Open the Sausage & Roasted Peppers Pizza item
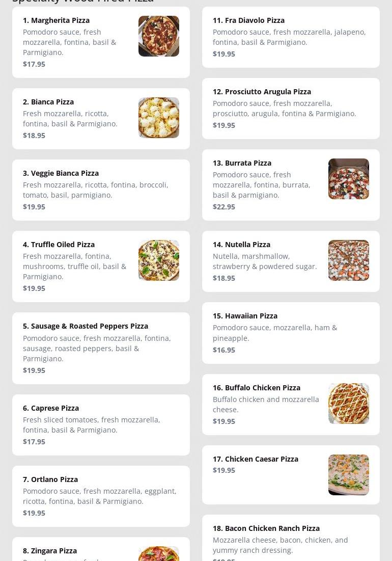This screenshot has height=561, width=392. (x=86, y=326)
